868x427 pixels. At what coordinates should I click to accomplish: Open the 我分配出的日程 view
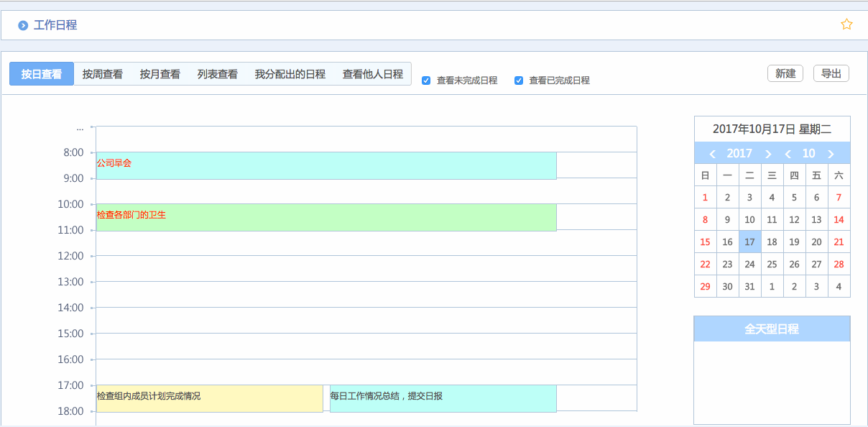point(287,73)
